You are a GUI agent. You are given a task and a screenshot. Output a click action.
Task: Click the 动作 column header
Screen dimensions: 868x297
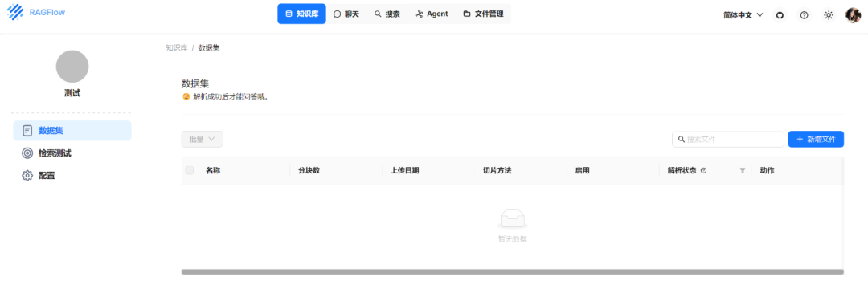pyautogui.click(x=768, y=170)
